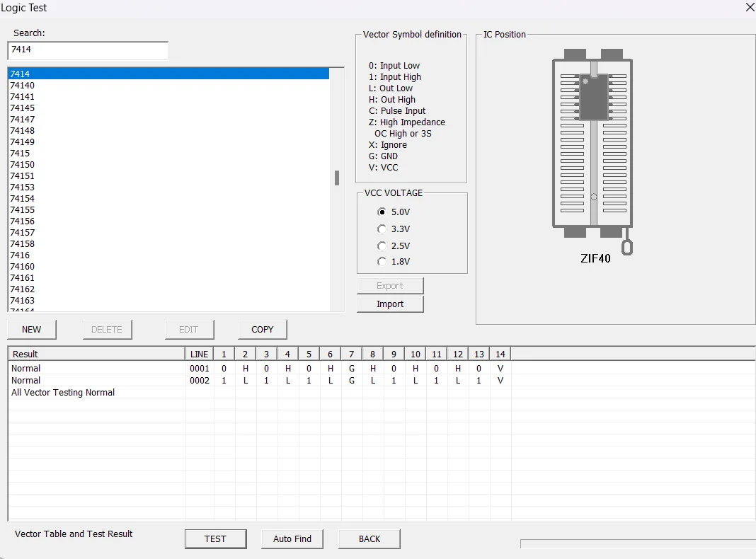756x559 pixels.
Task: Click the 0001 line number cell
Action: tap(200, 368)
